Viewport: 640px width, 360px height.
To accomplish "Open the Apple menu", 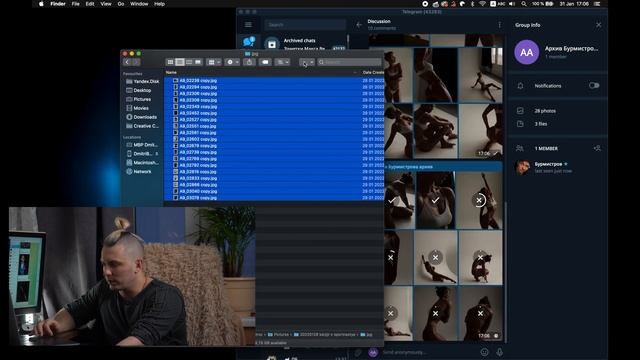I will 41,4.
